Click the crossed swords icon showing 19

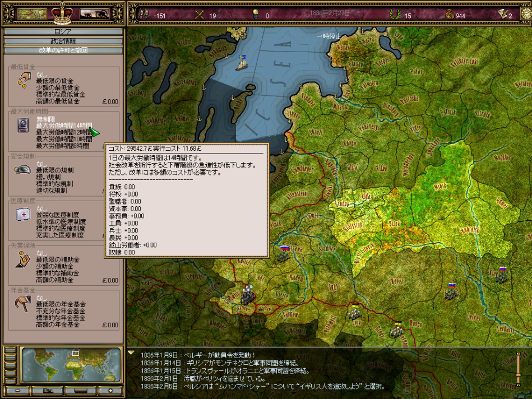200,15
